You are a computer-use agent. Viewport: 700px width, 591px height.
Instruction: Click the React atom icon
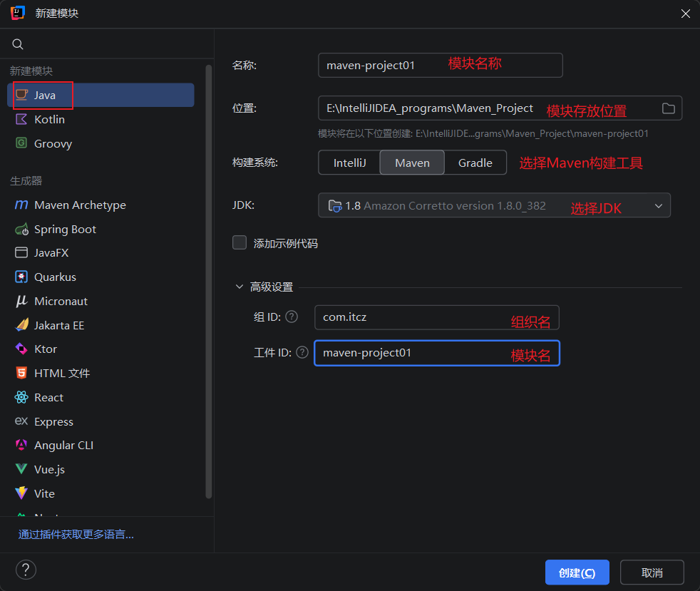point(21,397)
